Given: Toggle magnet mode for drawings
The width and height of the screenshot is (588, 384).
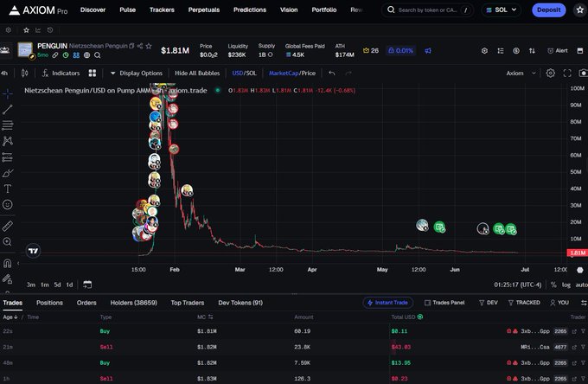Looking at the screenshot, I should click(x=8, y=263).
